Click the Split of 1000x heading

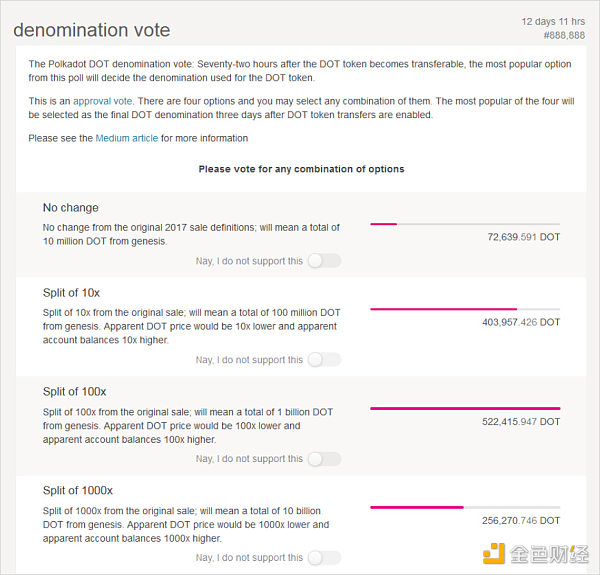pyautogui.click(x=78, y=490)
